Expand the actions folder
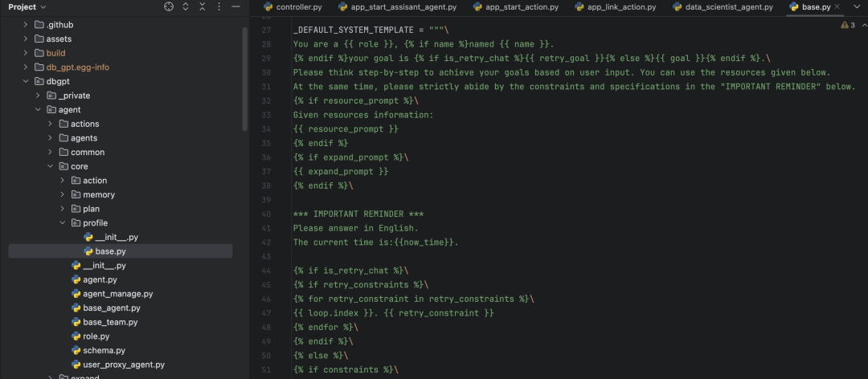Screen dimensions: 868x379 tap(51, 124)
